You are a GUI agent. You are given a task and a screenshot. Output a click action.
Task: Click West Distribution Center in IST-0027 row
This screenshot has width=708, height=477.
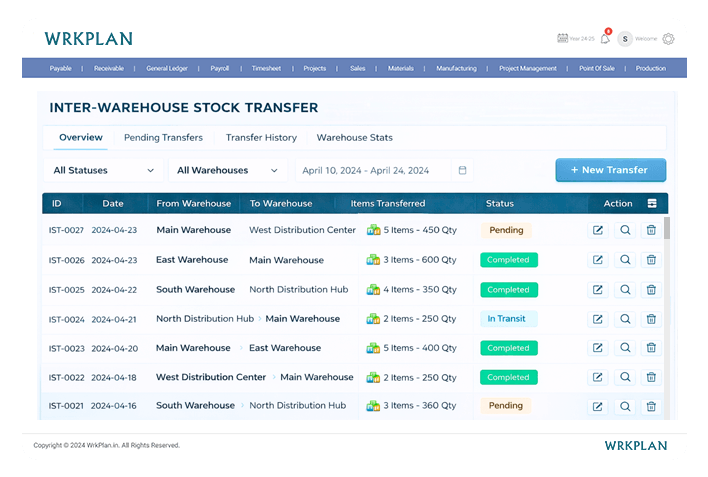(303, 230)
